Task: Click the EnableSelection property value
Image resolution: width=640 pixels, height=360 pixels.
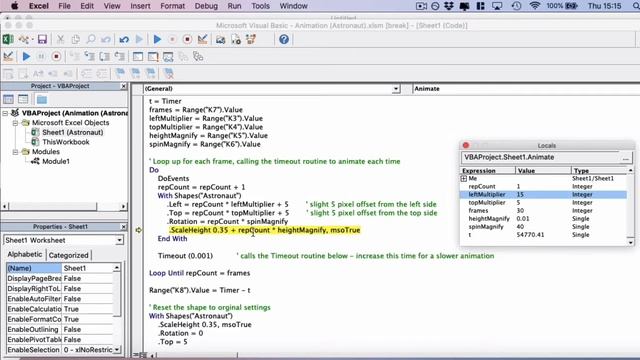Action: (x=88, y=350)
